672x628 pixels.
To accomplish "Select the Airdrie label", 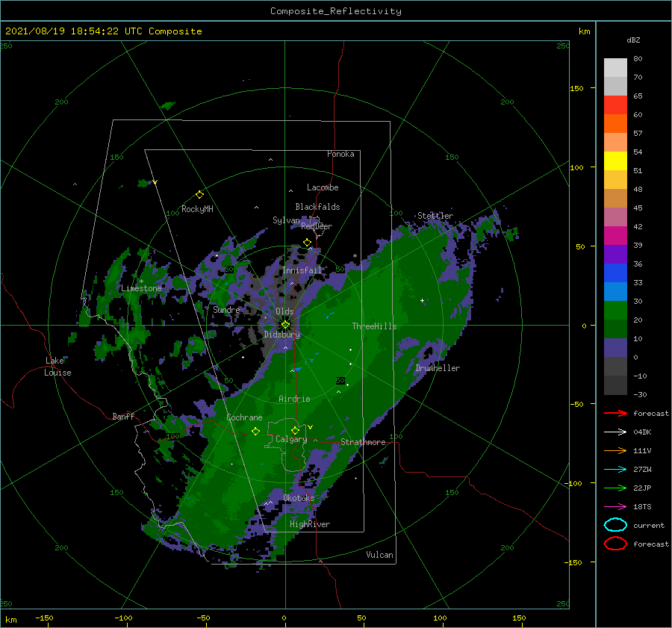I will pos(294,399).
